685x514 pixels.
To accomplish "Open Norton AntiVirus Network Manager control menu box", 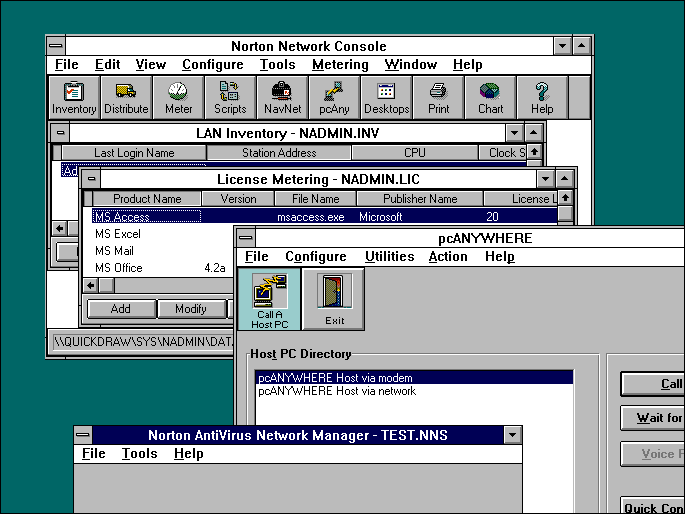I will [x=83, y=435].
